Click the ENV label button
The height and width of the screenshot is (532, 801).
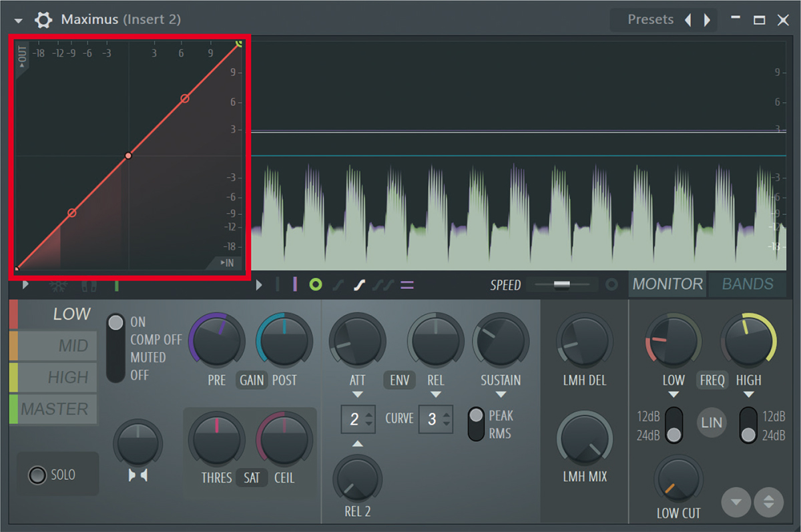398,380
